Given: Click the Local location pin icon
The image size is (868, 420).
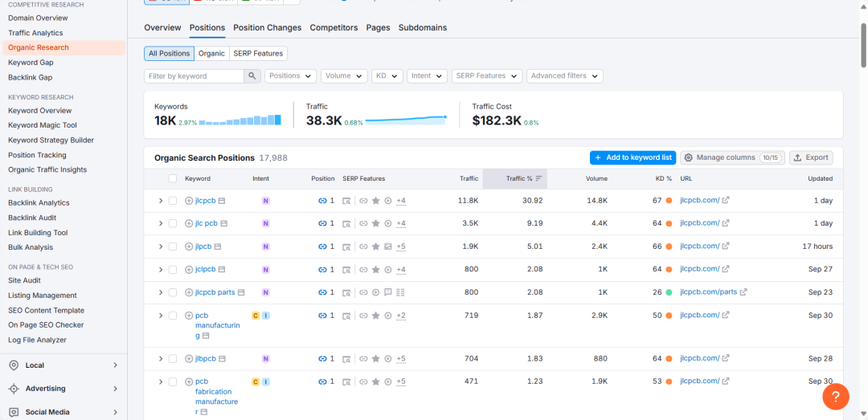Looking at the screenshot, I should pyautogui.click(x=14, y=365).
